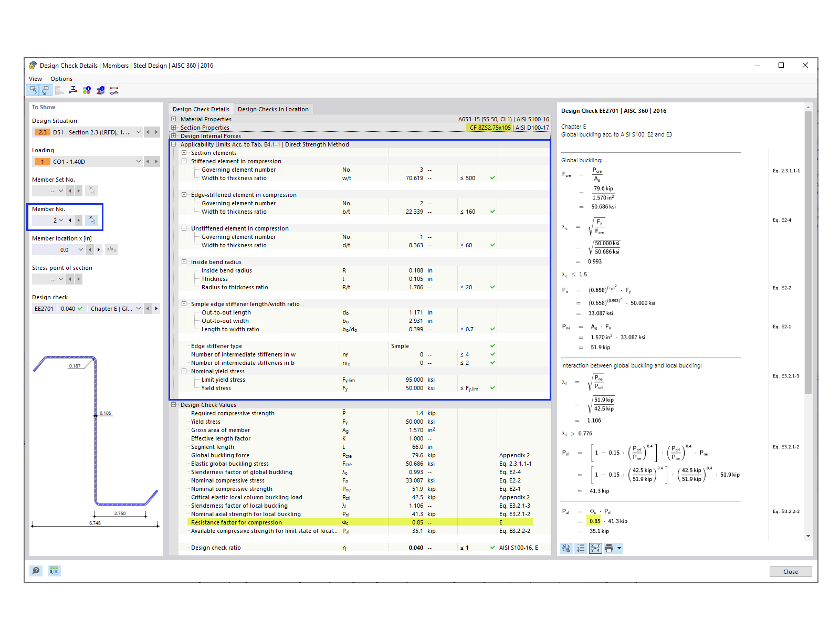Enable the pick-member arrow next to Member No.
Viewport: 840px width, 630px height.
pos(92,220)
